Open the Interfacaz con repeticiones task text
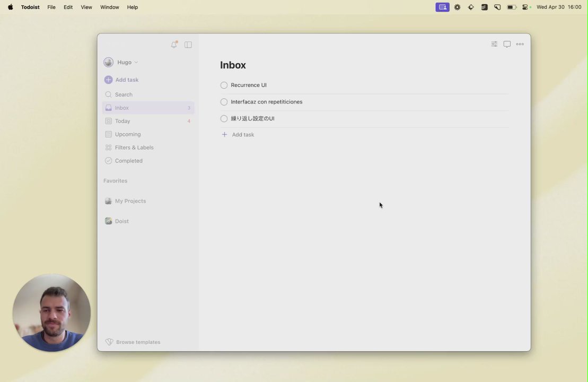The width and height of the screenshot is (588, 382). click(267, 102)
